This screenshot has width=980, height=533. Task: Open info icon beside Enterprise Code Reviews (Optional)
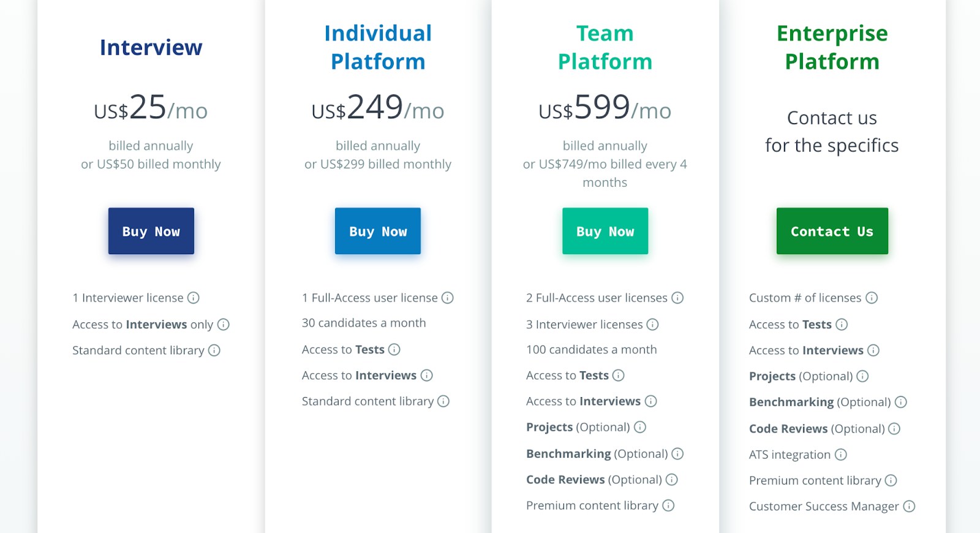pos(895,429)
